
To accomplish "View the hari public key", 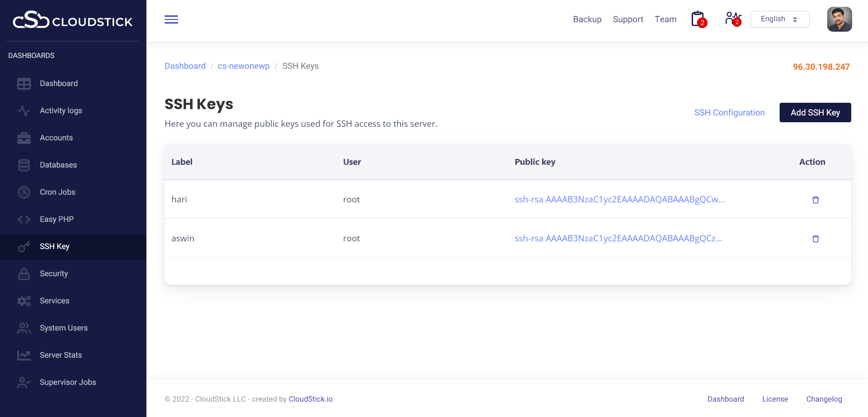I will click(x=619, y=200).
